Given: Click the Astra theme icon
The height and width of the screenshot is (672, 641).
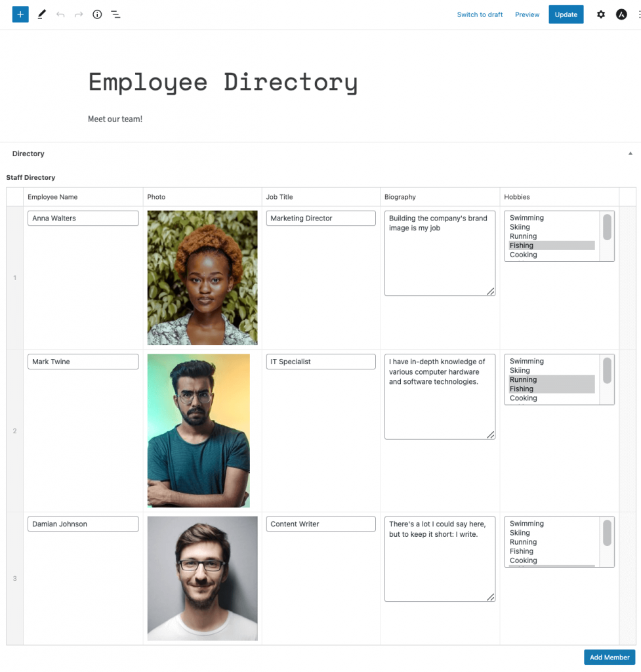Looking at the screenshot, I should click(x=621, y=14).
